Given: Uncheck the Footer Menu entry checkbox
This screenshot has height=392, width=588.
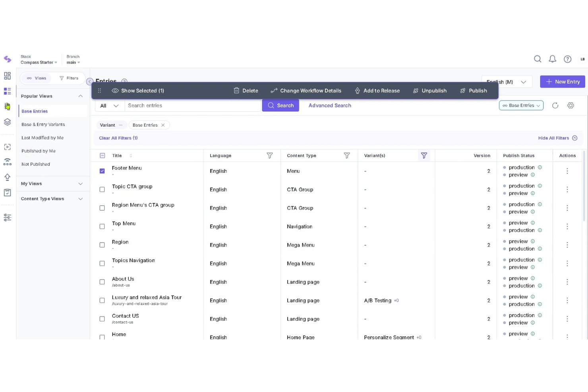Looking at the screenshot, I should coord(102,171).
